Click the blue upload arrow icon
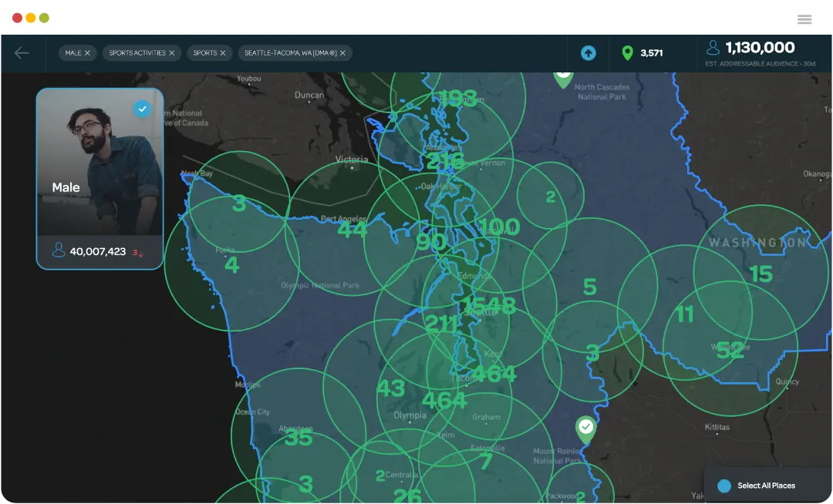The height and width of the screenshot is (504, 833). (x=588, y=53)
